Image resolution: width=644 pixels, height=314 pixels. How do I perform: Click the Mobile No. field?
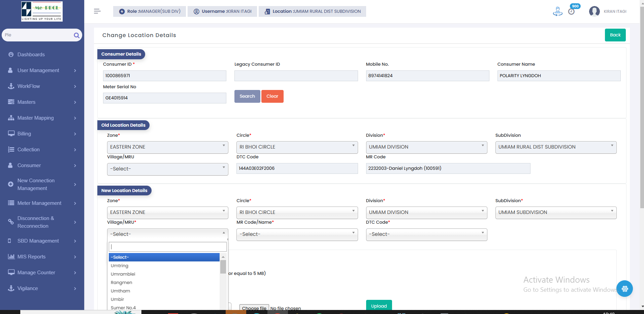coord(427,76)
